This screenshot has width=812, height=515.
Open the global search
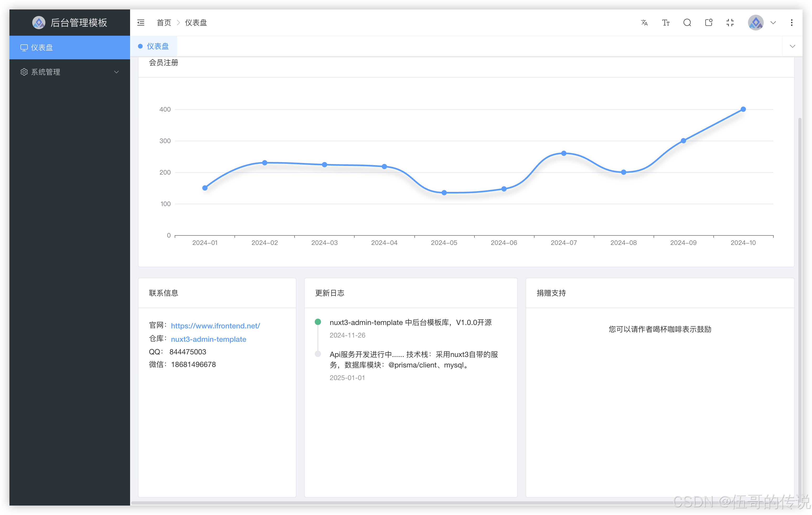(x=687, y=22)
